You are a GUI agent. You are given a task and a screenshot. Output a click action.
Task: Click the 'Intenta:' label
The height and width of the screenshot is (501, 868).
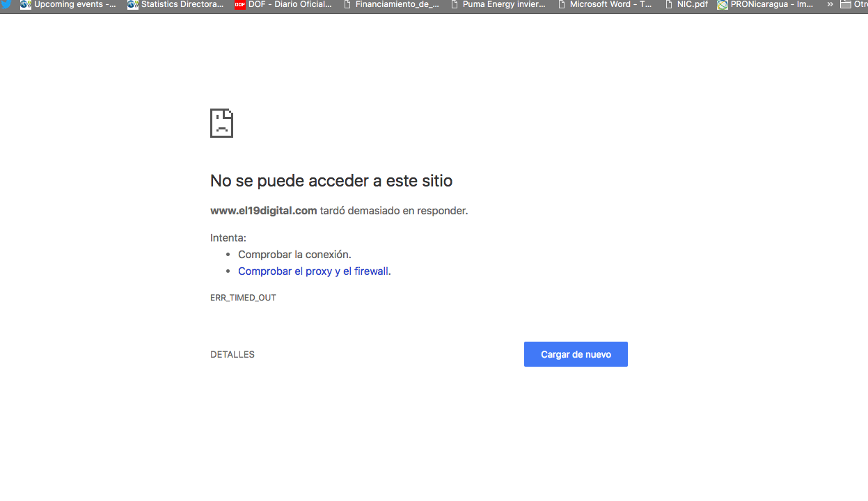pos(228,238)
